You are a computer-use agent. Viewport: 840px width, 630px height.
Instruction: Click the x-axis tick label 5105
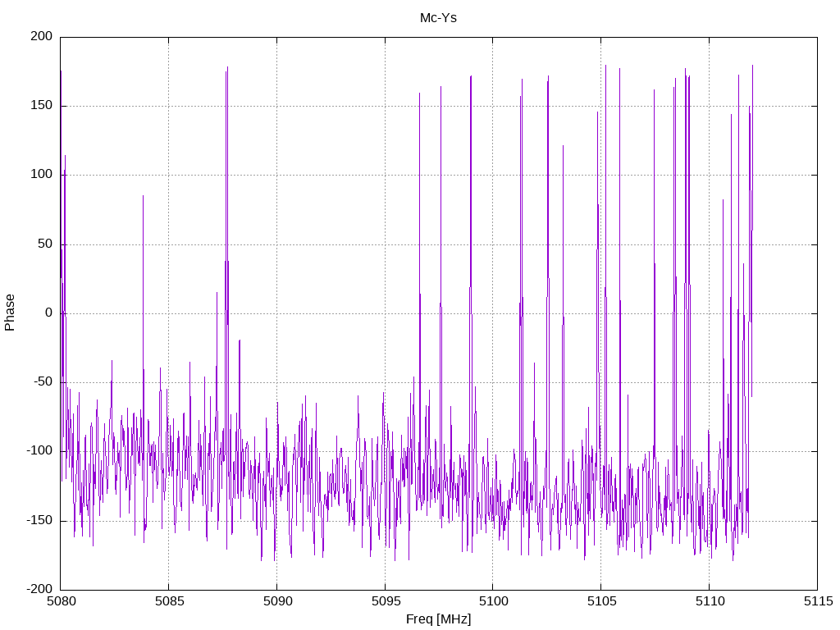601,601
